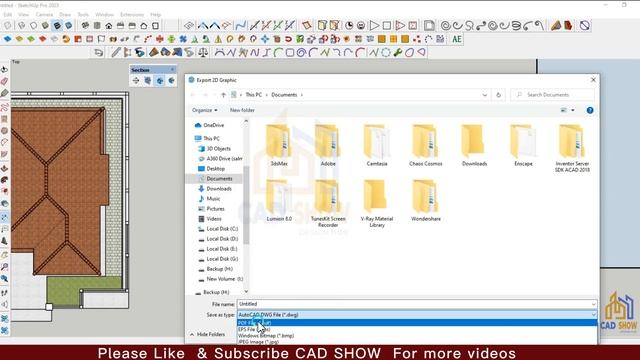Select Pictures in the navigation pane
This screenshot has width=640, height=360.
point(216,209)
